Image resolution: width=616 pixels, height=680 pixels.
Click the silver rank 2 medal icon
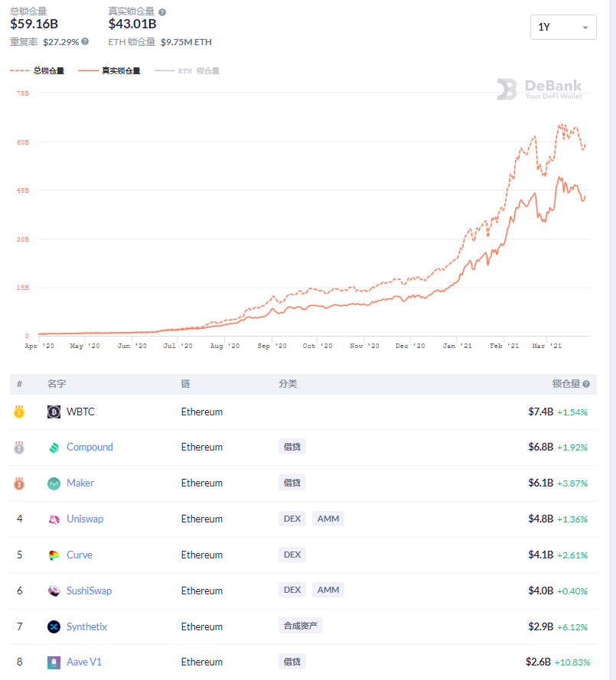19,447
